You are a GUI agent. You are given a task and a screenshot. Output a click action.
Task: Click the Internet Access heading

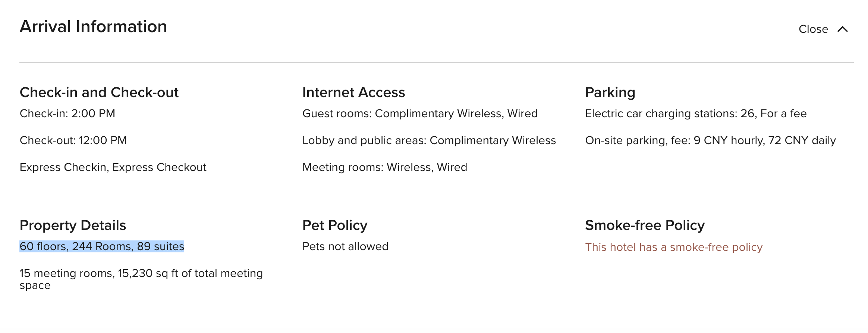tap(353, 92)
